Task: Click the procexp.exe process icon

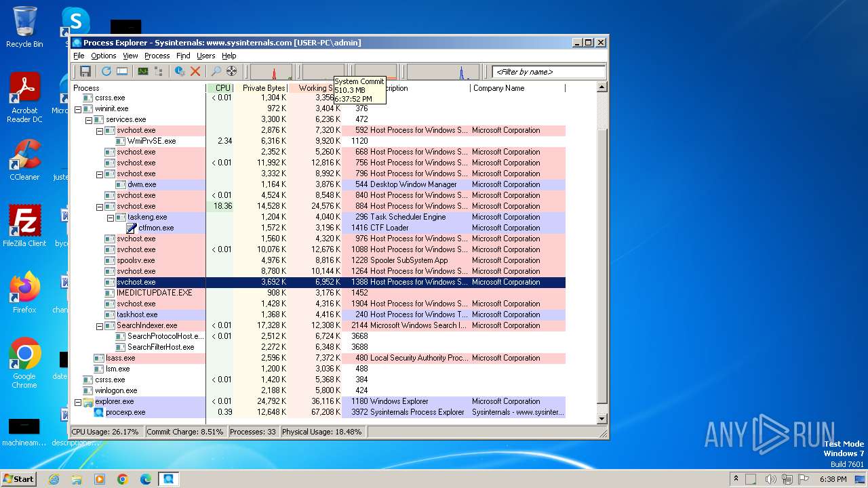Action: (x=99, y=412)
